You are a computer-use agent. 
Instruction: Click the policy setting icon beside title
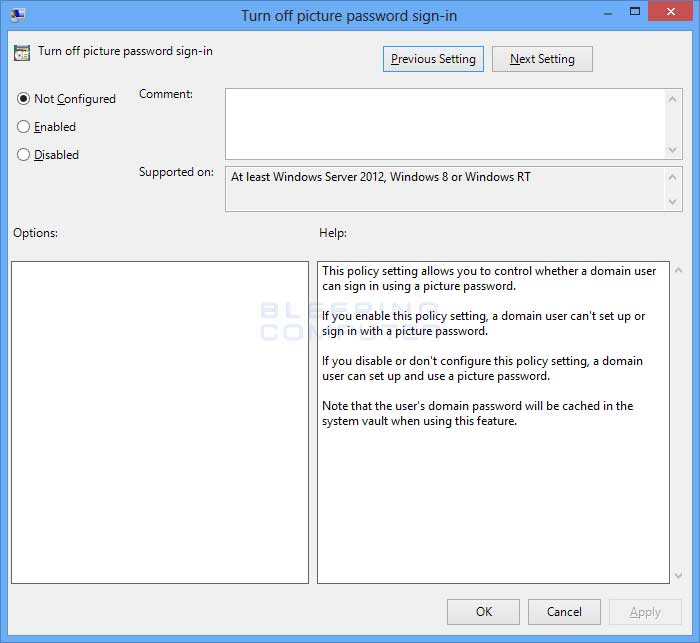coord(22,53)
